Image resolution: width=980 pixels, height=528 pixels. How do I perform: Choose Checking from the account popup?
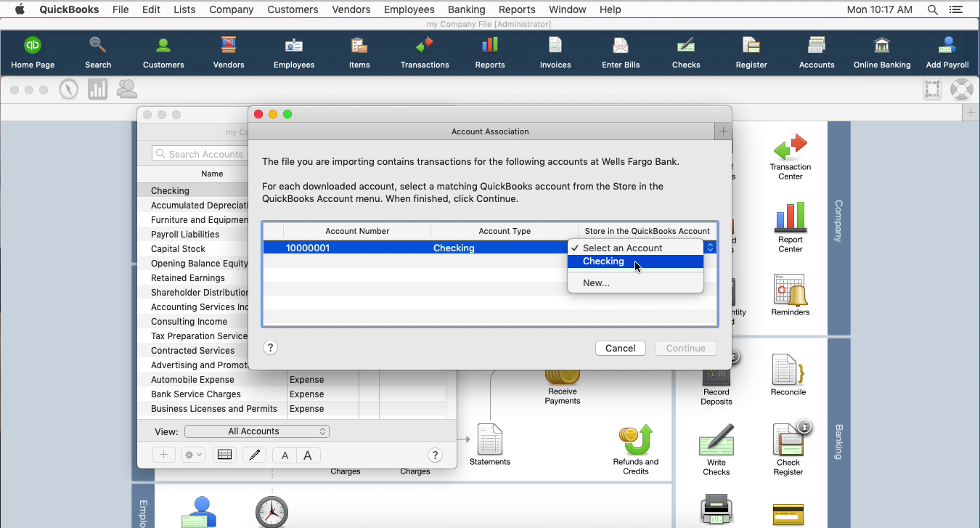(x=635, y=261)
